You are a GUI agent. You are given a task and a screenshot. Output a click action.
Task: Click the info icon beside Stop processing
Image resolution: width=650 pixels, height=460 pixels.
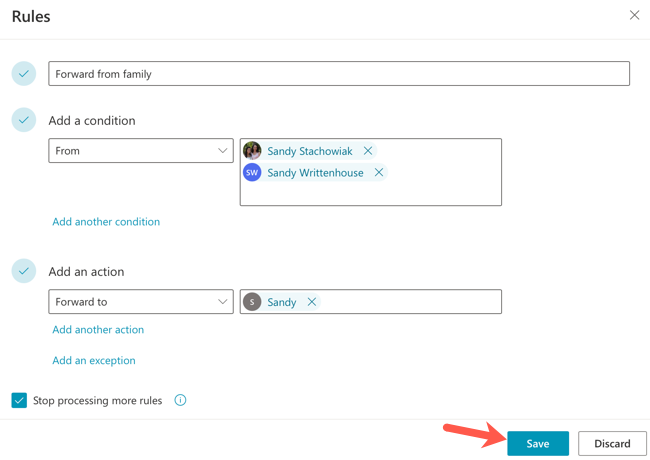click(181, 401)
